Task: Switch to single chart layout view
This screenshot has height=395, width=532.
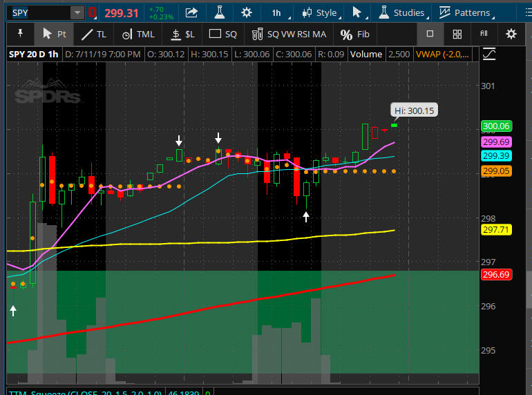Action: pyautogui.click(x=430, y=33)
